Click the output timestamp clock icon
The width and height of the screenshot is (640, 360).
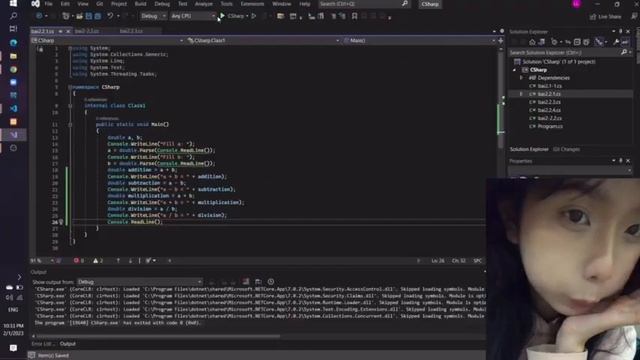tap(271, 282)
